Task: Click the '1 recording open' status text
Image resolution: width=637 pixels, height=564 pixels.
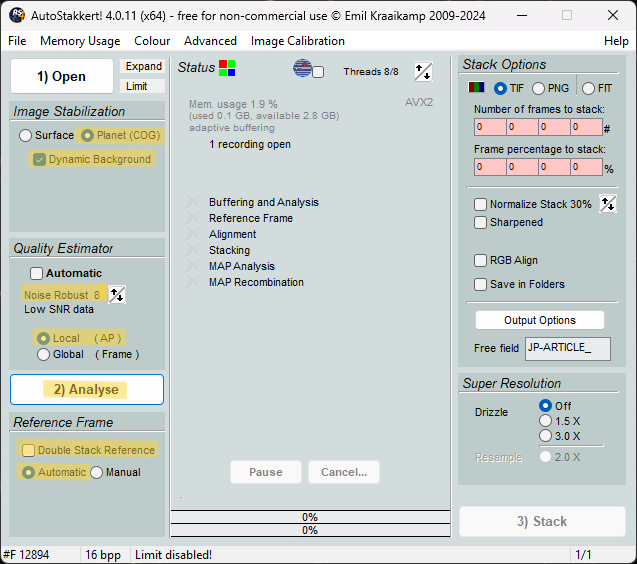Action: 250,144
